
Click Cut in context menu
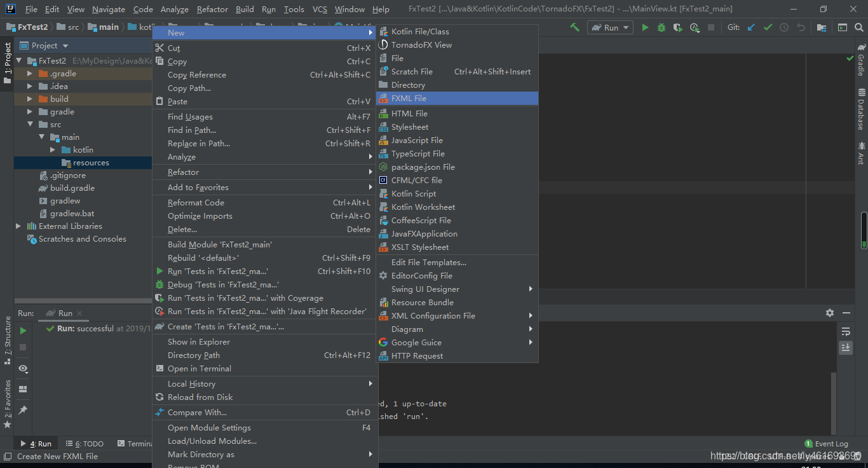pyautogui.click(x=264, y=48)
